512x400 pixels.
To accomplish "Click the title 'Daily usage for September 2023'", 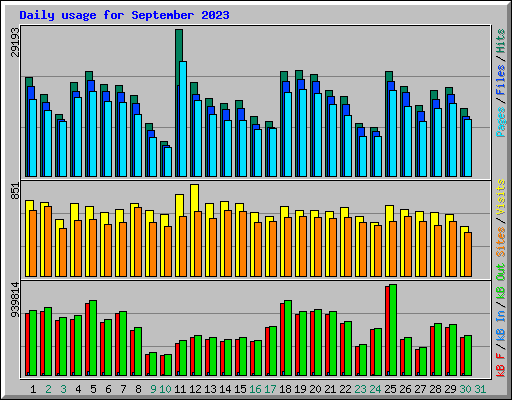I will click(124, 15).
